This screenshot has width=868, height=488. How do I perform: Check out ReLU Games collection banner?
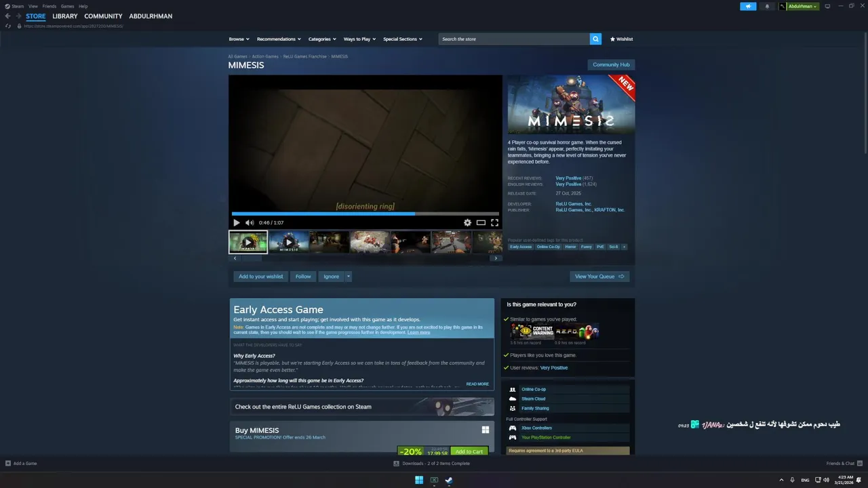point(362,407)
